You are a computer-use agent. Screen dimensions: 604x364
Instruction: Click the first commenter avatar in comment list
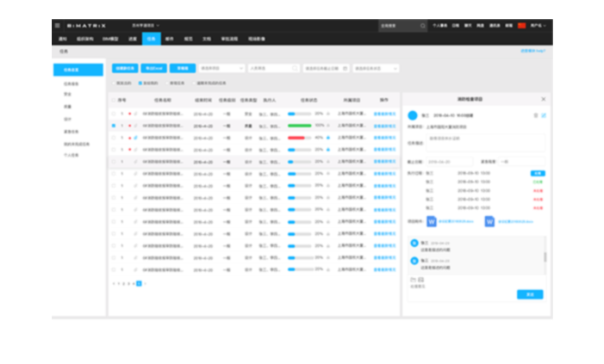click(414, 244)
